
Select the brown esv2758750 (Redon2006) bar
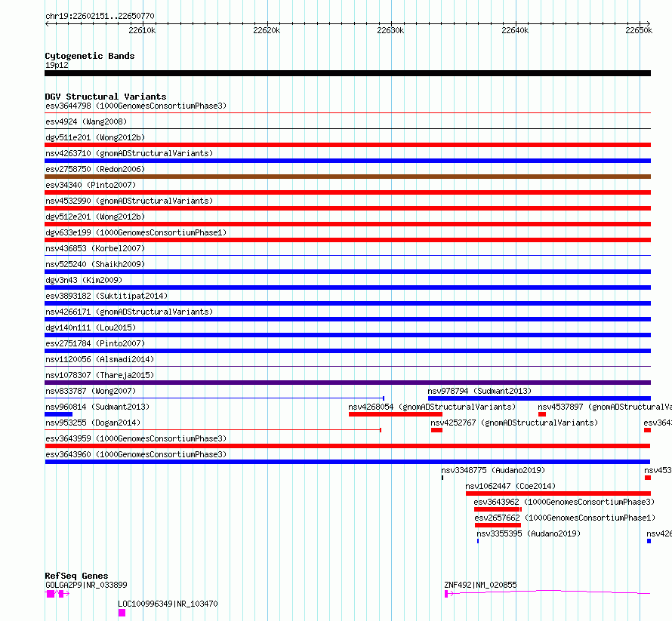pos(347,177)
